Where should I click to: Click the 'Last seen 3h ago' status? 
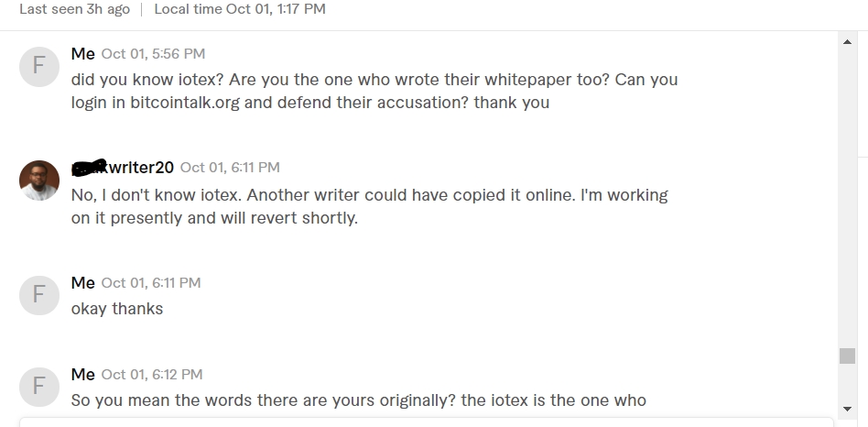(x=75, y=9)
